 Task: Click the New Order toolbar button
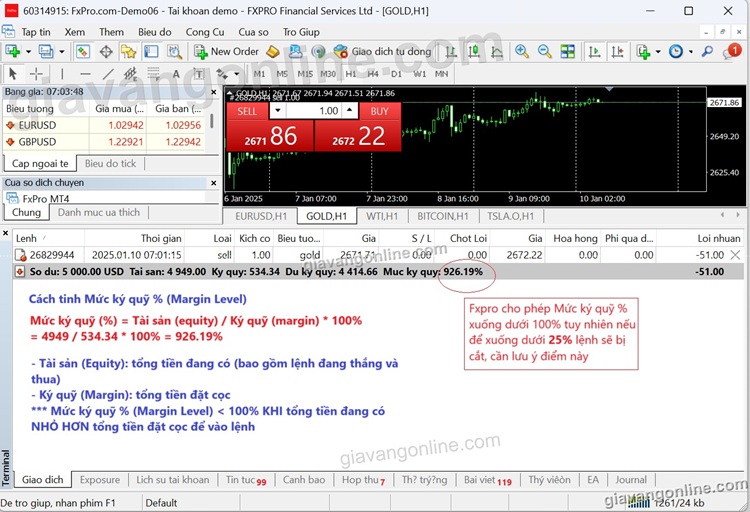click(x=226, y=51)
